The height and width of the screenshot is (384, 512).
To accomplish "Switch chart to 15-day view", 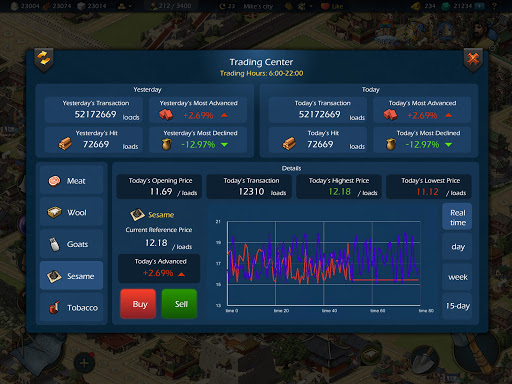I will pyautogui.click(x=457, y=306).
